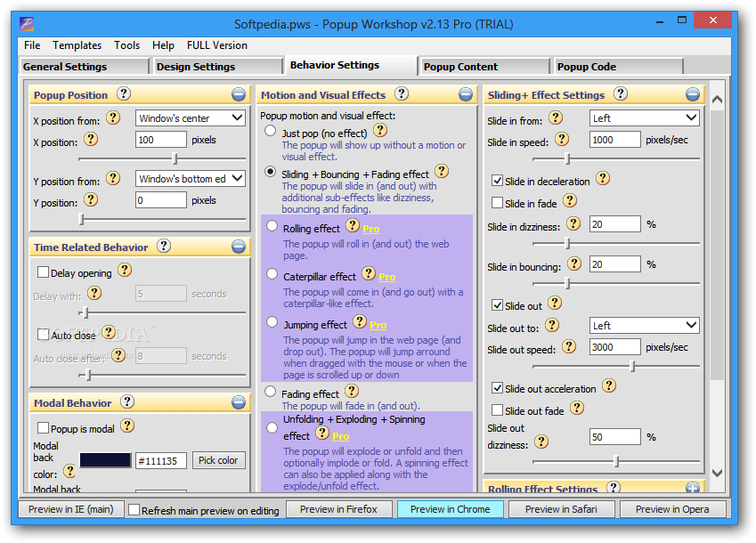This screenshot has width=756, height=543.
Task: Collapse the Sliding+ Effect Settings panel
Action: (x=693, y=94)
